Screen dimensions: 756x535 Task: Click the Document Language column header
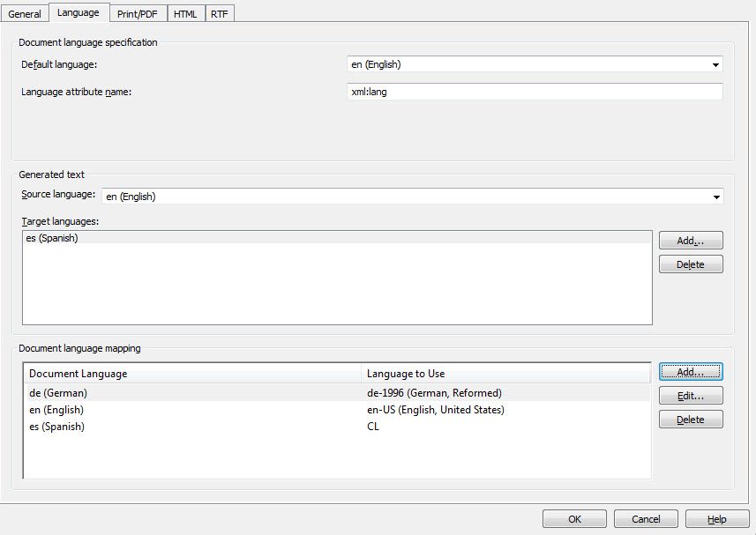[x=192, y=374]
